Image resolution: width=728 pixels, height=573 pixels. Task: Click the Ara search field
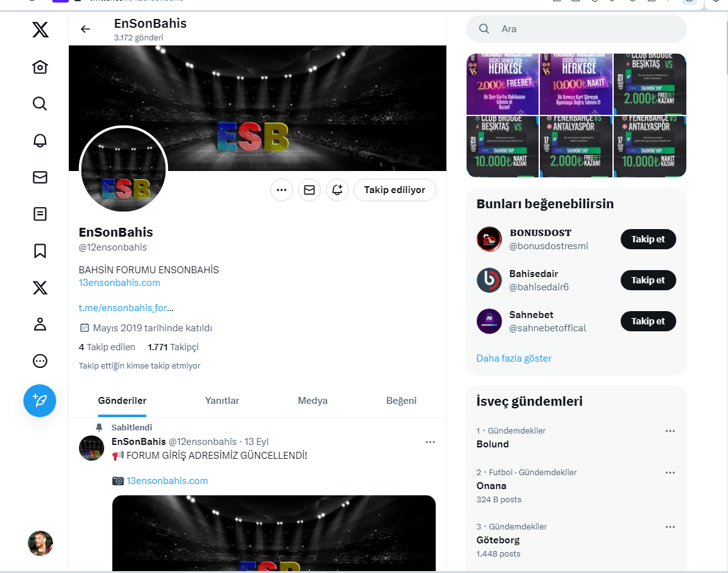[576, 29]
